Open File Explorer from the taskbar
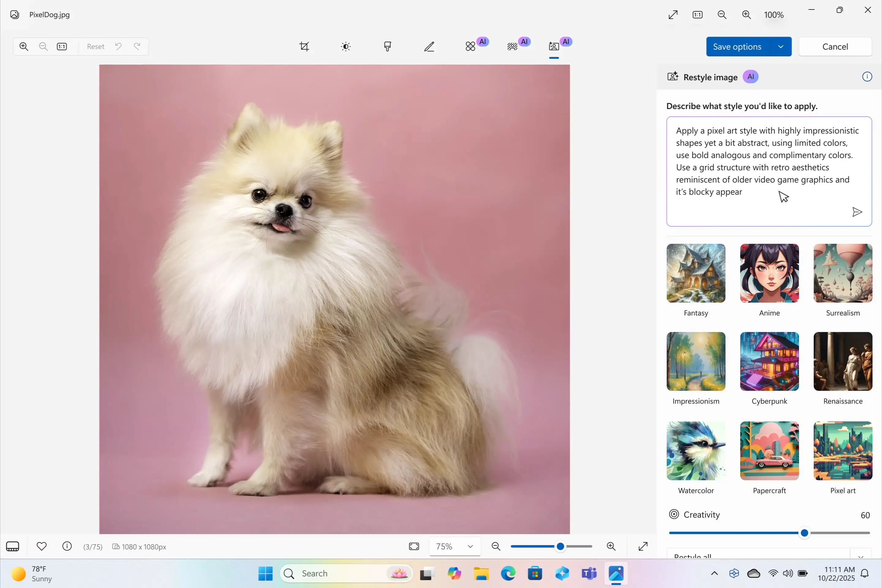This screenshot has height=588, width=882. [x=481, y=573]
